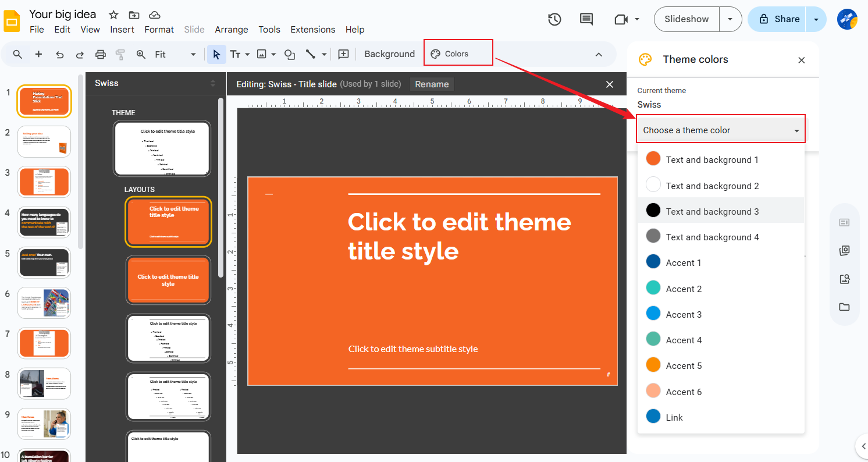Expand the Slideshow options arrow
The image size is (868, 462).
730,19
